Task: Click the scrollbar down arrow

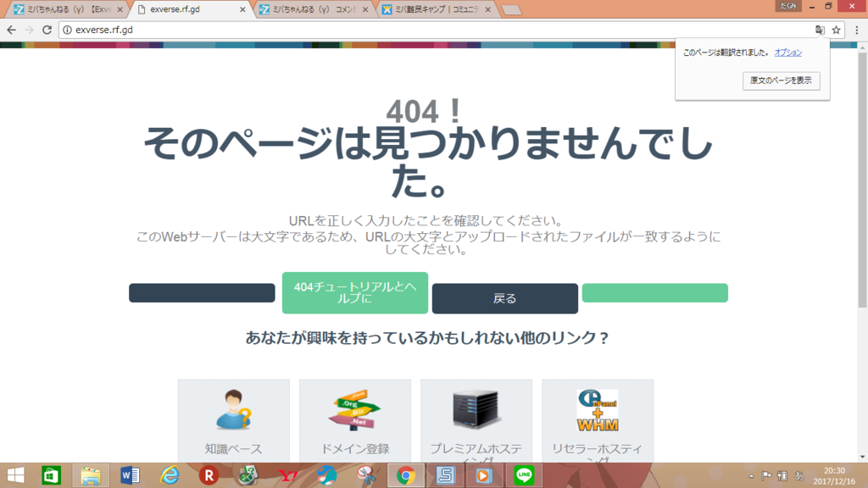Action: [x=862, y=457]
